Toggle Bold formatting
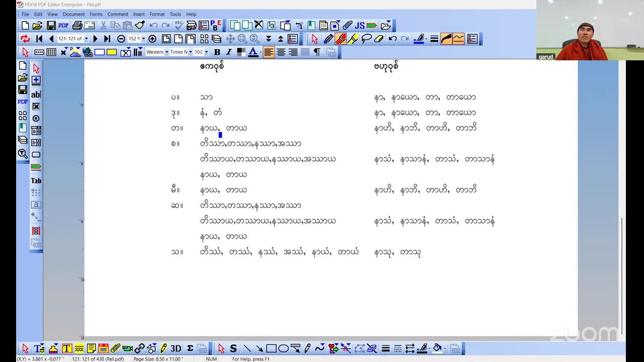Screen dimensions: 644x362 point(217,52)
